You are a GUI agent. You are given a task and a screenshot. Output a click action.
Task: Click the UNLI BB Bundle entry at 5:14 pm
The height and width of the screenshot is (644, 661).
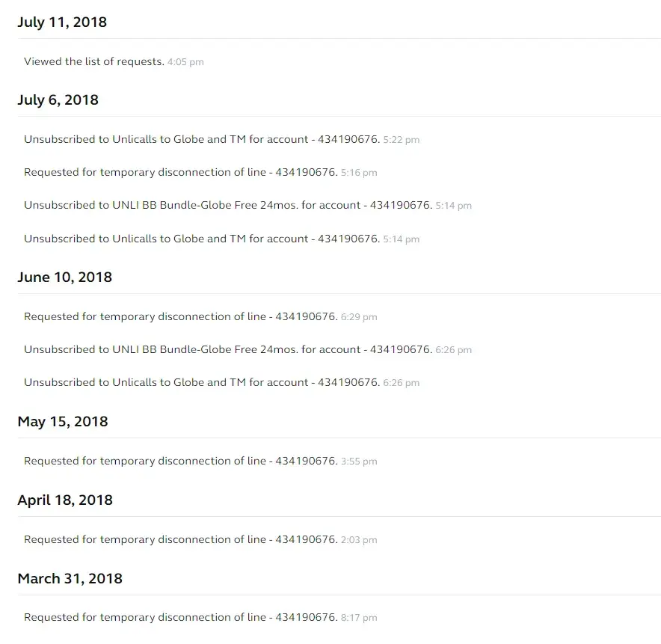pyautogui.click(x=228, y=205)
